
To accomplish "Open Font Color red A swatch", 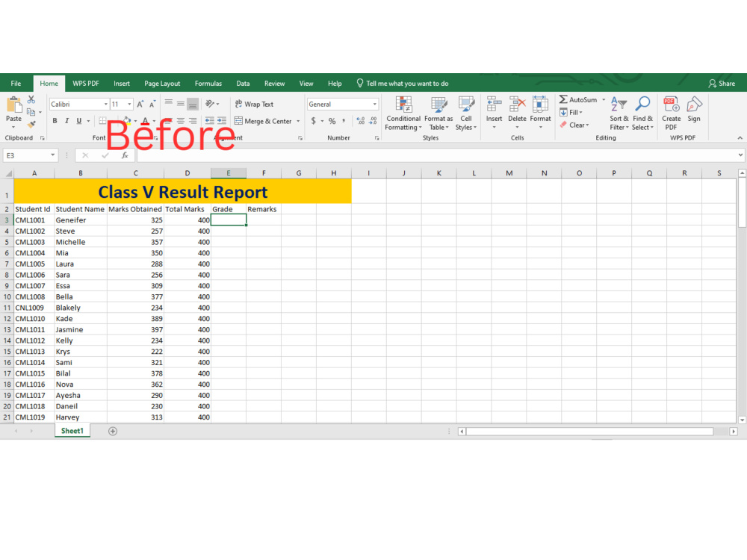I will (x=146, y=121).
